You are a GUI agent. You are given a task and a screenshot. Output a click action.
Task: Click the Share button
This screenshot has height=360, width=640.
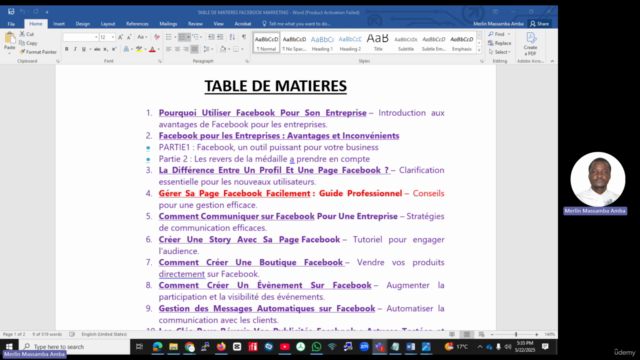click(x=540, y=24)
